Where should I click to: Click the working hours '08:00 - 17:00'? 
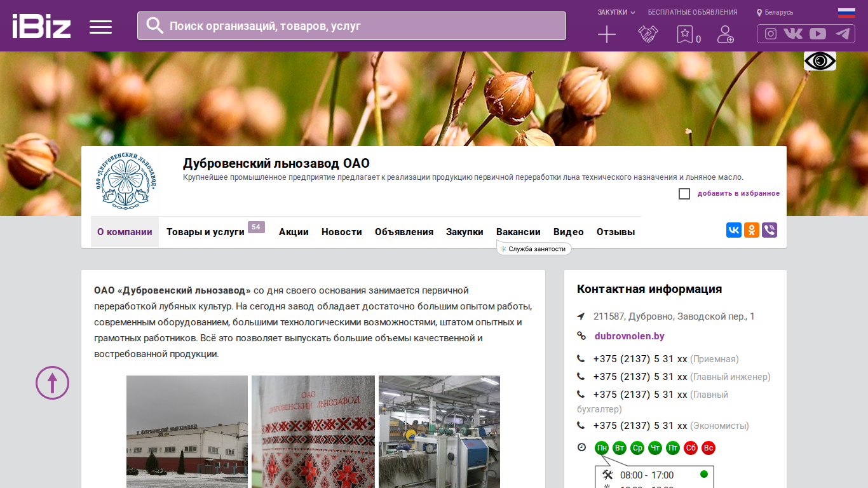point(647,475)
